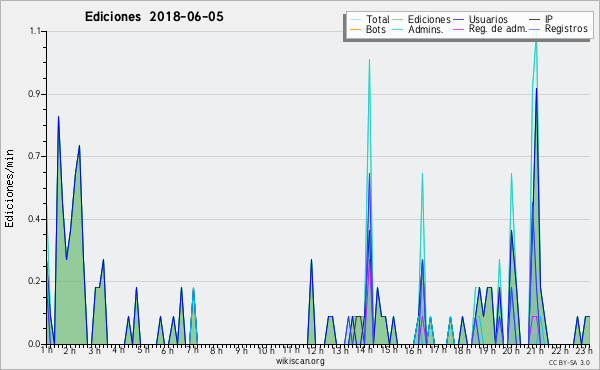Image resolution: width=600 pixels, height=370 pixels.
Task: Click the '13 h' x-axis label
Action: click(x=340, y=350)
